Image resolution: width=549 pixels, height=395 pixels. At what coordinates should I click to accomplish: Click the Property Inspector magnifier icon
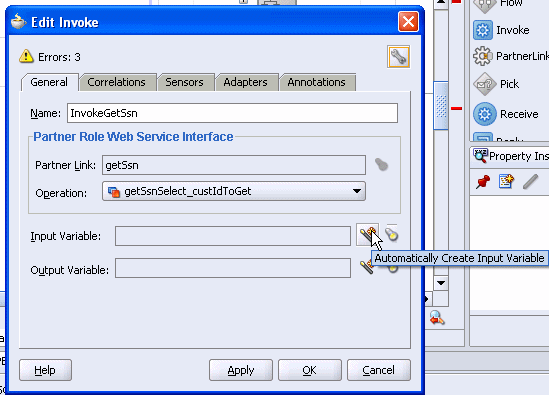480,155
